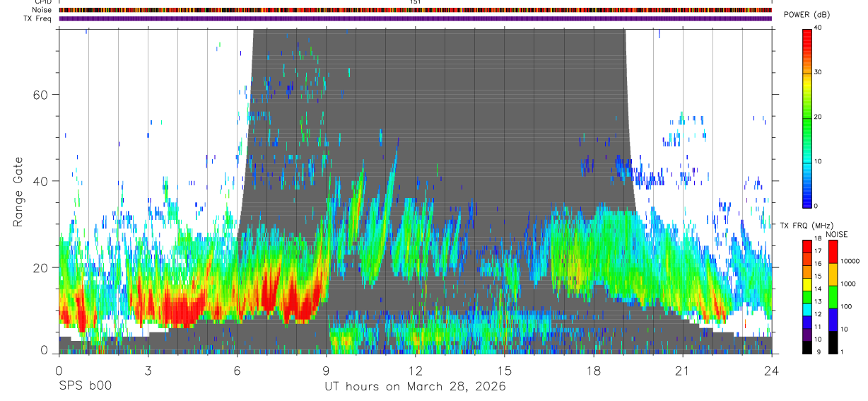Click the 21 hour tick on the UT axis
The image size is (868, 401).
click(x=683, y=370)
